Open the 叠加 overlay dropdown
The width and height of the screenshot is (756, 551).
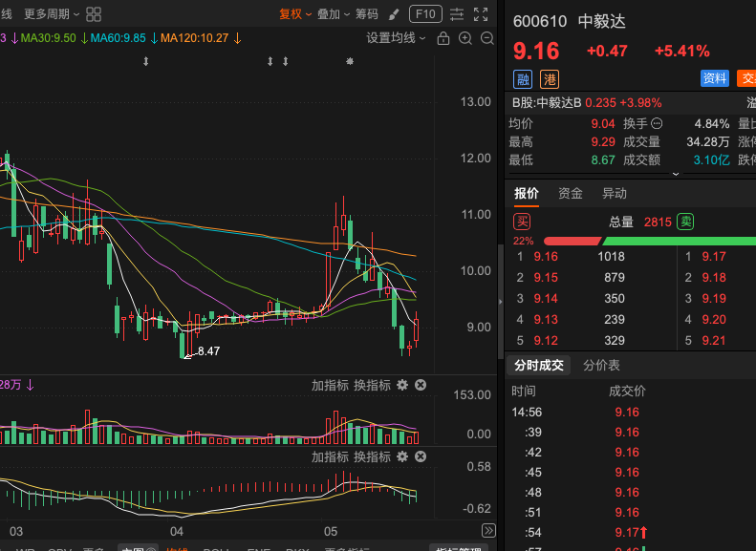pyautogui.click(x=334, y=14)
